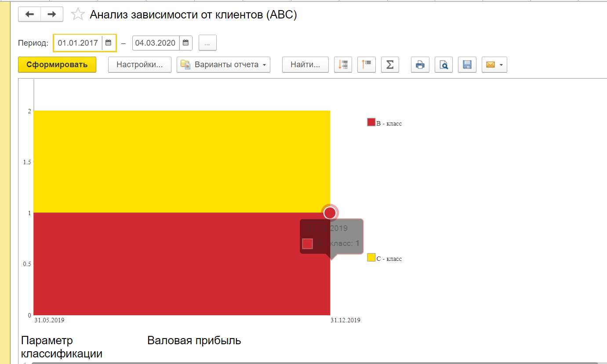This screenshot has height=364, width=607.
Task: Save report using diskette icon
Action: click(x=467, y=65)
